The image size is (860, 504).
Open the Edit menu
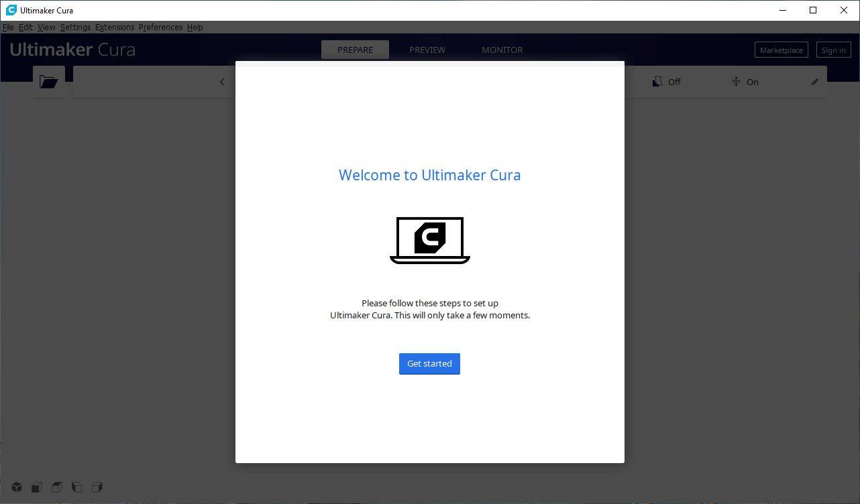coord(25,27)
